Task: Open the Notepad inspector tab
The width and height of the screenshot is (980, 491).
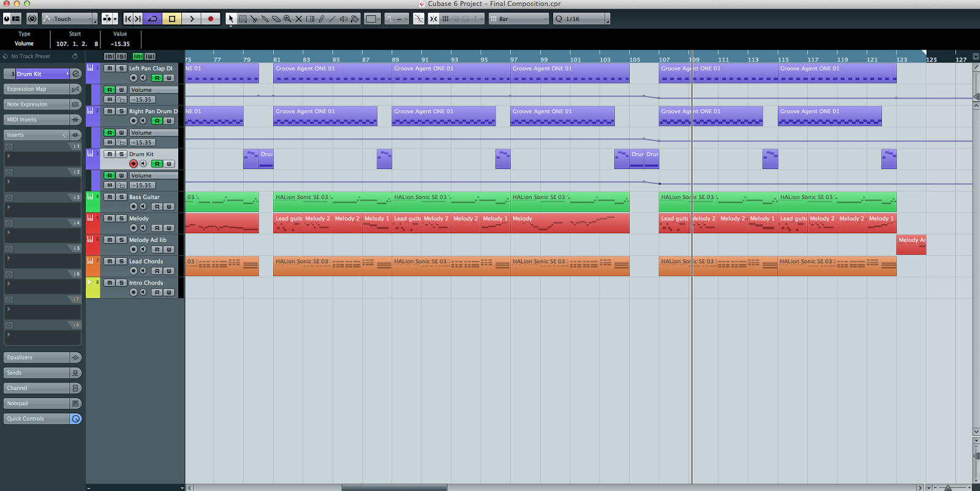Action: 43,403
